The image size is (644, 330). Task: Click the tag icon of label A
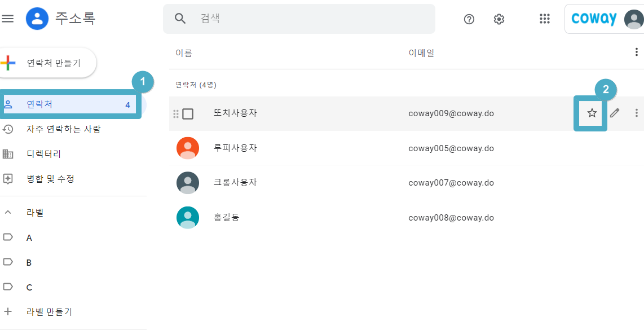pyautogui.click(x=8, y=237)
